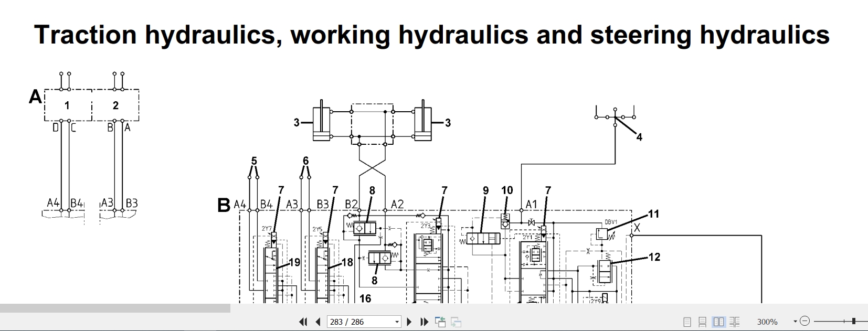Click block number 1 in section A
Screen dimensions: 868x331
(67, 105)
